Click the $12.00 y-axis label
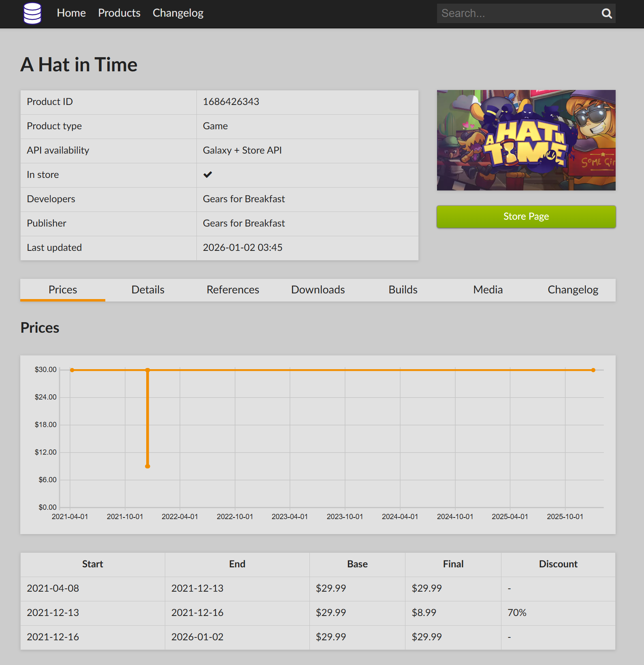Screen dimensions: 644x665 (45, 452)
